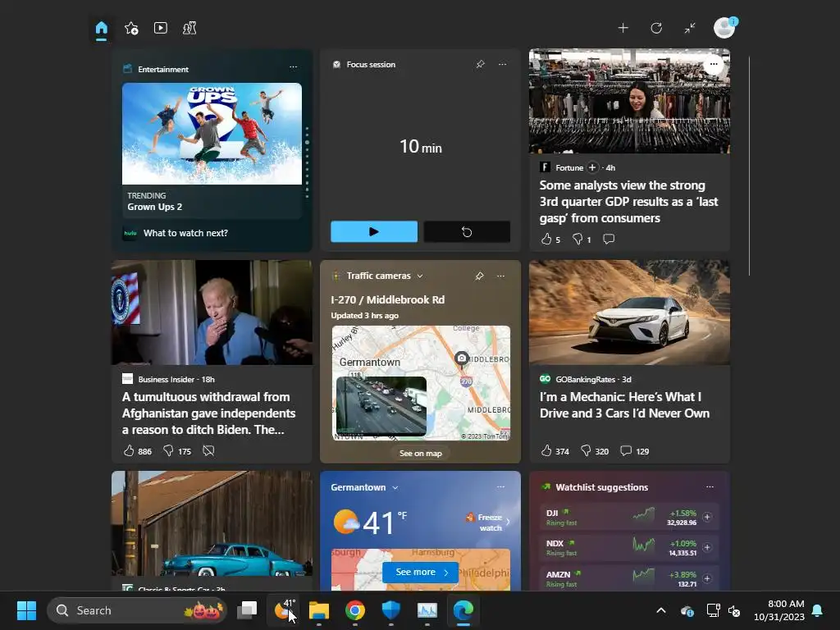Click the widgets panel scrollbar
The image size is (840, 630).
point(749,166)
